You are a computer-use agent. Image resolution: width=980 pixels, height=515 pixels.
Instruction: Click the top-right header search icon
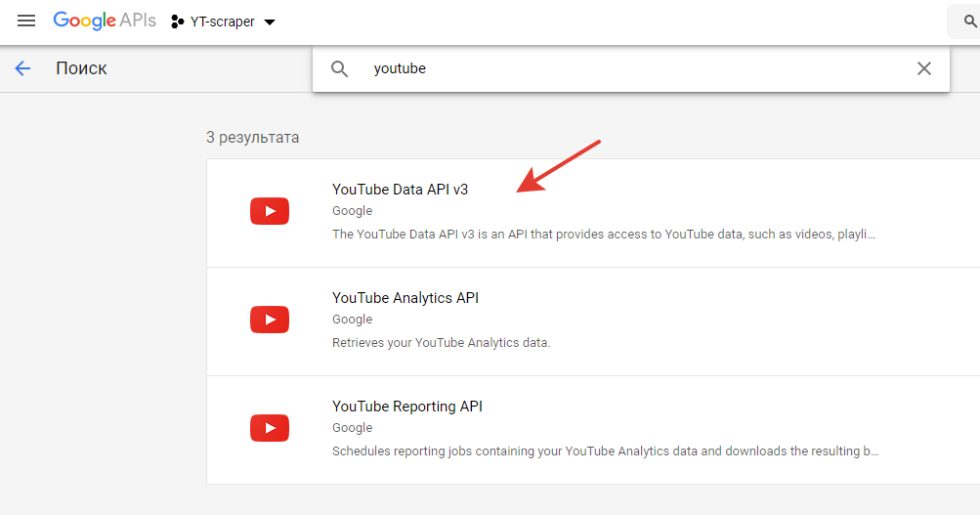(x=969, y=21)
